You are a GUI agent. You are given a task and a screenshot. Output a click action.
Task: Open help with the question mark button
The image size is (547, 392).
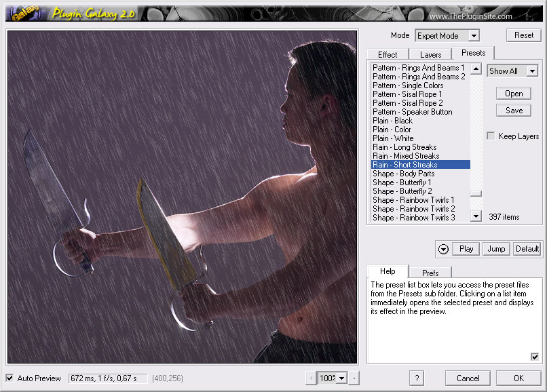pos(417,378)
